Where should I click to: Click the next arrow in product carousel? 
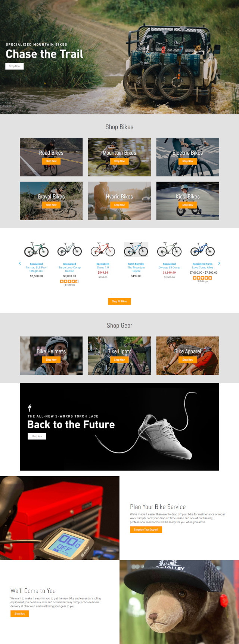(x=219, y=264)
